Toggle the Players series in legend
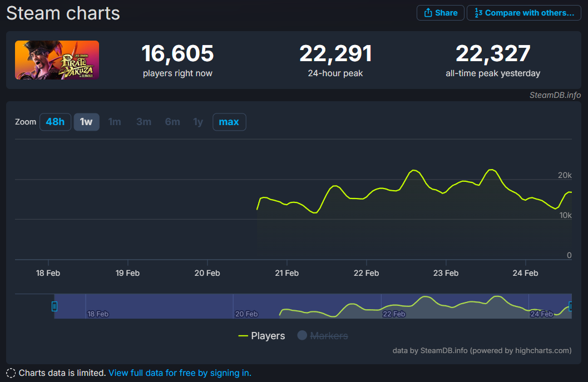Screen dimensions: 588x382 pos(268,336)
